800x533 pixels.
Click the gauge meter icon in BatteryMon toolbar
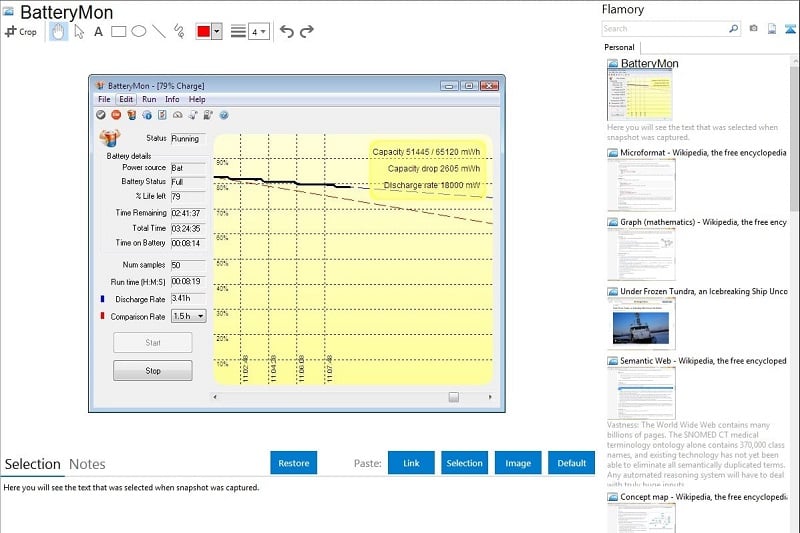pos(178,115)
